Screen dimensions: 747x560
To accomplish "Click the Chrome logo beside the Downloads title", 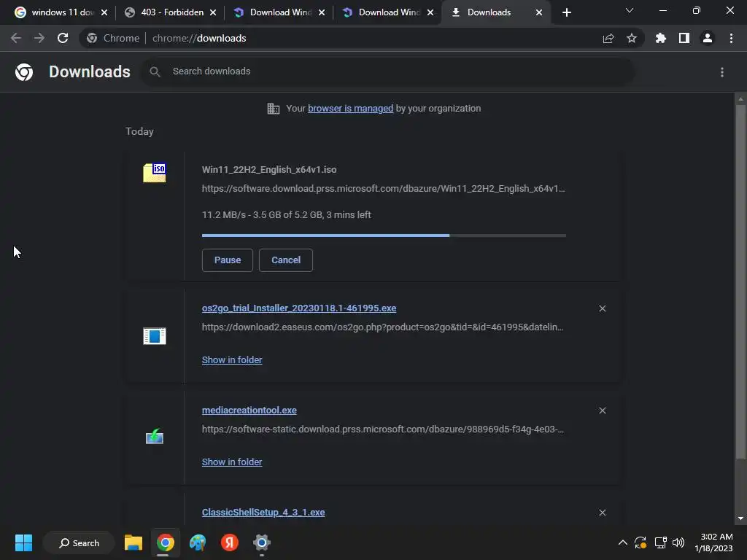I will 24,72.
